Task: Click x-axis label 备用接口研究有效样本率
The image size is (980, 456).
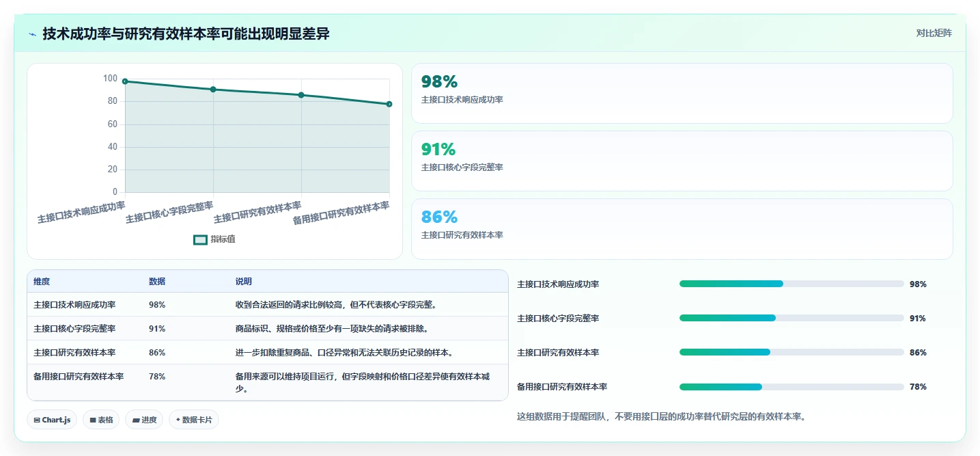Action: pos(341,213)
